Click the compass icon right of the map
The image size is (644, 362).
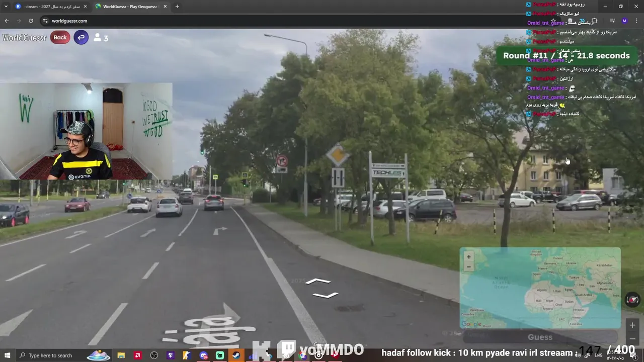tap(632, 300)
